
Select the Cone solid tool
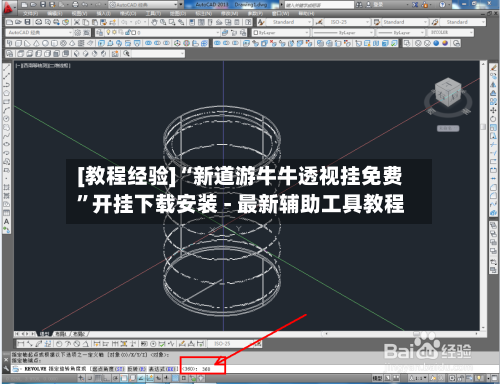[x=36, y=43]
